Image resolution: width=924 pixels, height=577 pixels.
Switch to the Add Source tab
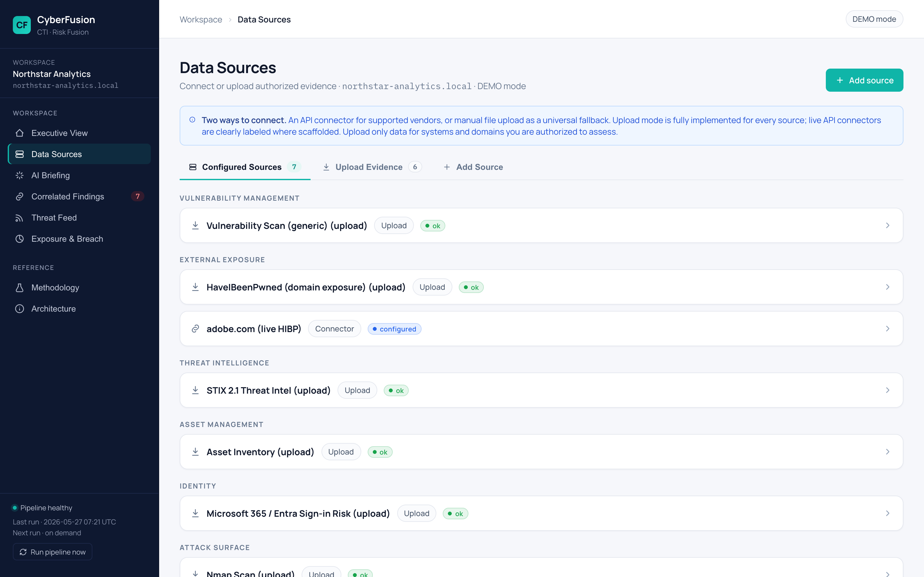coord(473,167)
